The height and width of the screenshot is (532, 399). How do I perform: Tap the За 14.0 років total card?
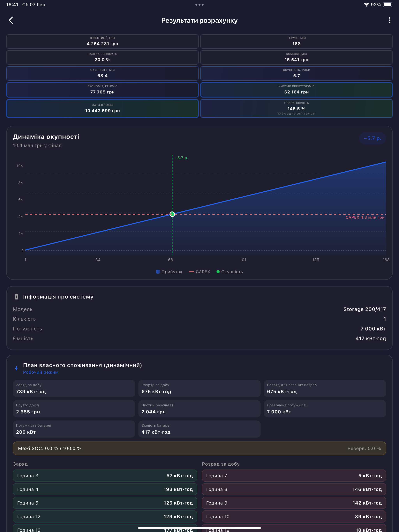point(102,108)
